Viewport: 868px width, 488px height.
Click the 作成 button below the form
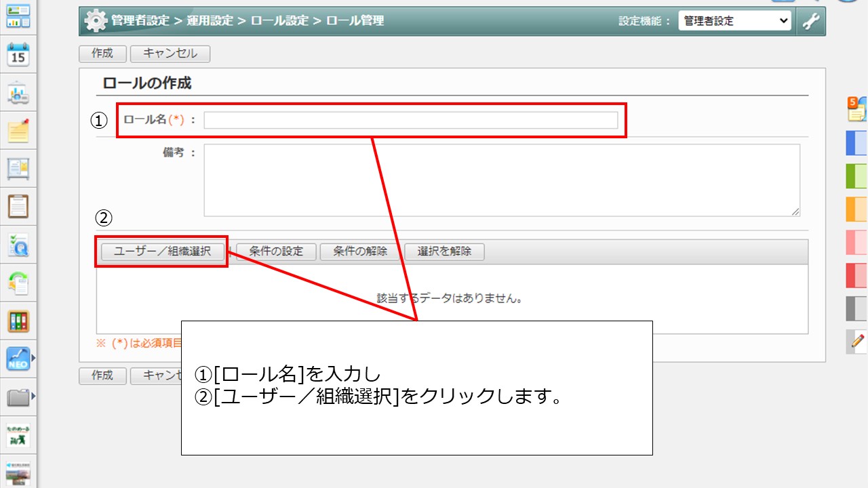point(102,375)
